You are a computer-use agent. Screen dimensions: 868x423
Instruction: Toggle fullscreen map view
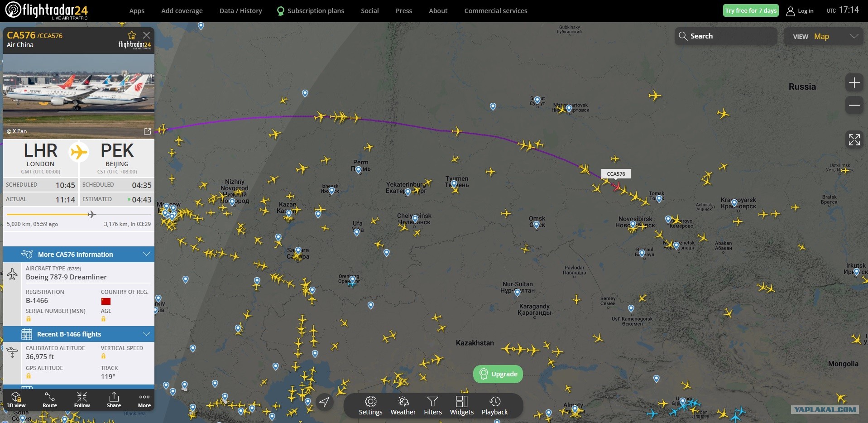click(x=854, y=140)
